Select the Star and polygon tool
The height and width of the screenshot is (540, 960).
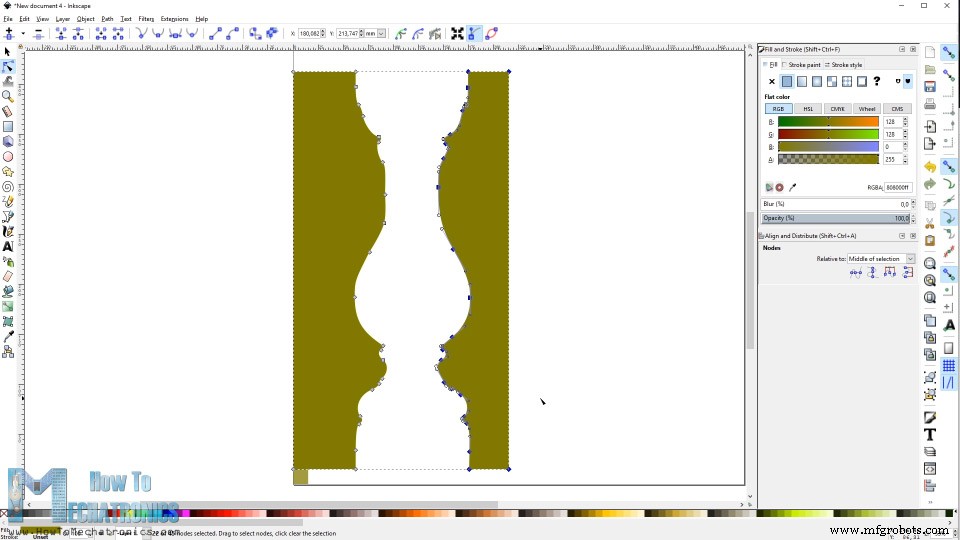(x=8, y=171)
